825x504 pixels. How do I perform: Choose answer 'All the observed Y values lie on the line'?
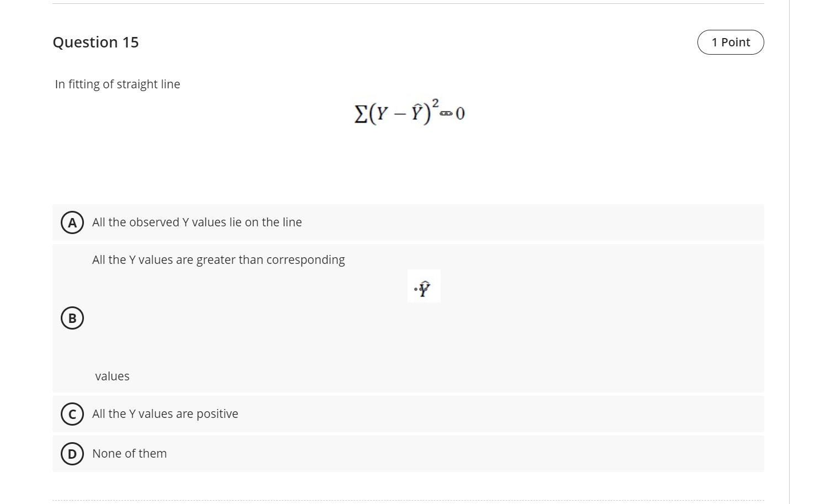tap(197, 222)
